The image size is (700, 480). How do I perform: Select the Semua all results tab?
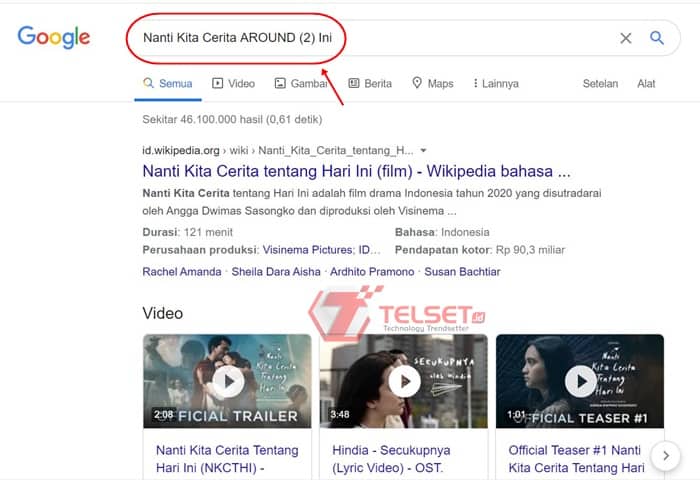point(168,84)
